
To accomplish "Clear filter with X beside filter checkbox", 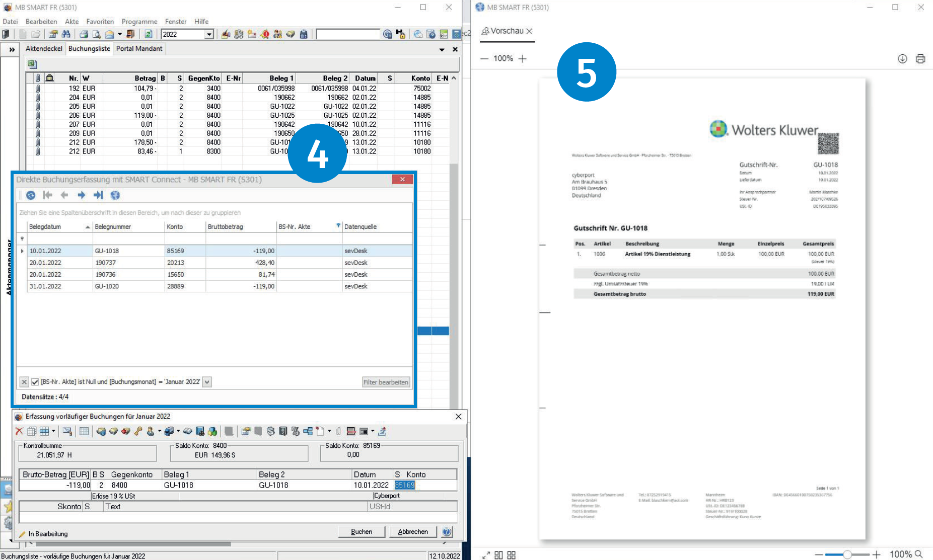I will 24,382.
